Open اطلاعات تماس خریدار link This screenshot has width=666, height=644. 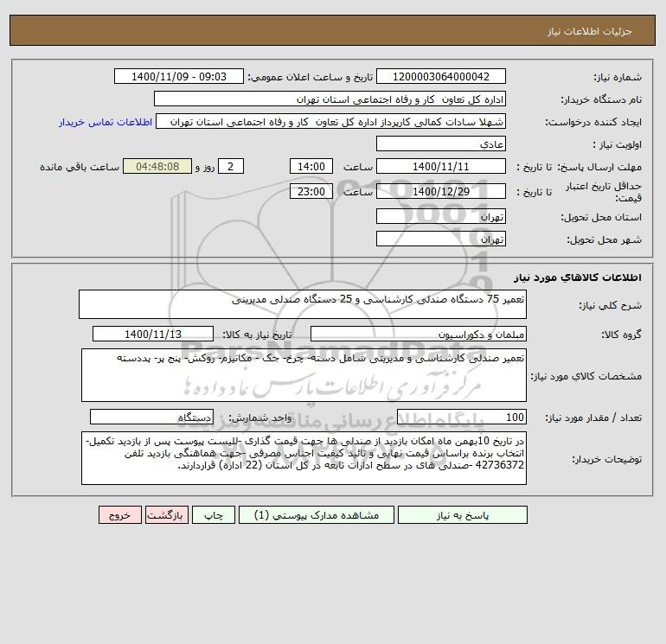106,122
